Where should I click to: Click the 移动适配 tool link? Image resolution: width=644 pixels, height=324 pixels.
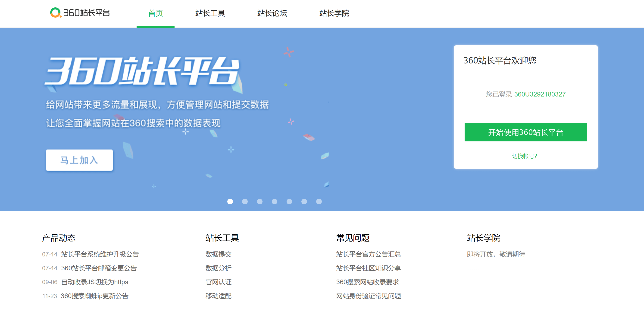coord(218,296)
